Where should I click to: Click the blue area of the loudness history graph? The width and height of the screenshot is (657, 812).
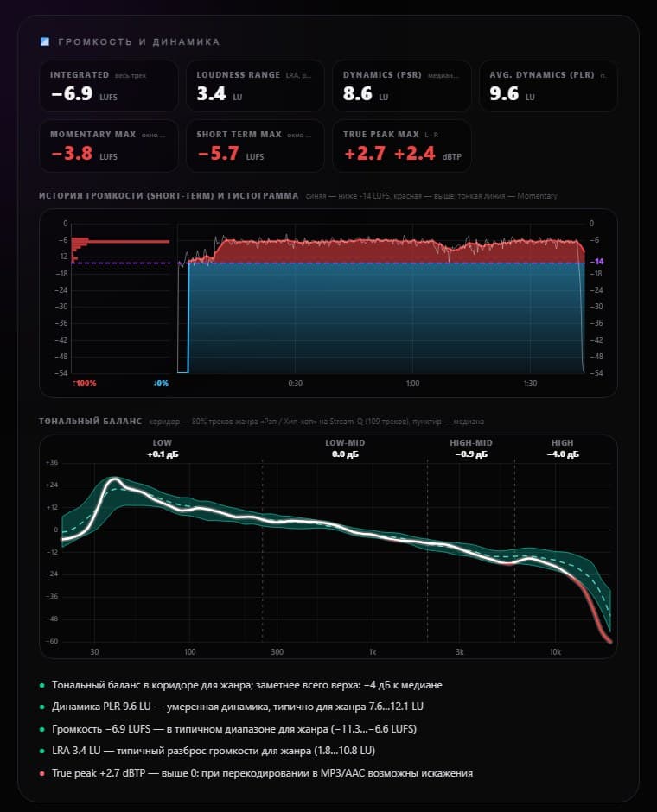(x=386, y=319)
